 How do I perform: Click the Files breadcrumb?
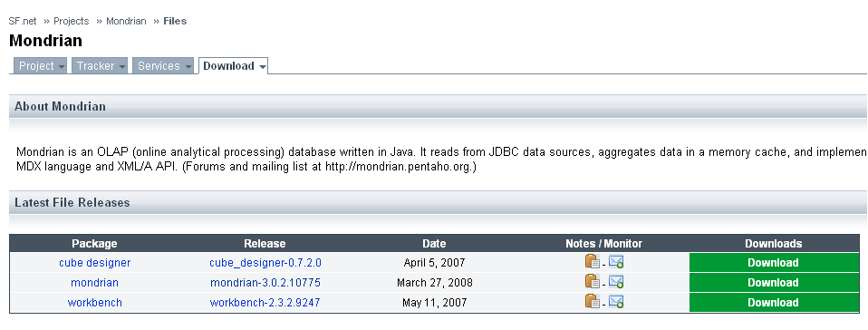point(175,21)
